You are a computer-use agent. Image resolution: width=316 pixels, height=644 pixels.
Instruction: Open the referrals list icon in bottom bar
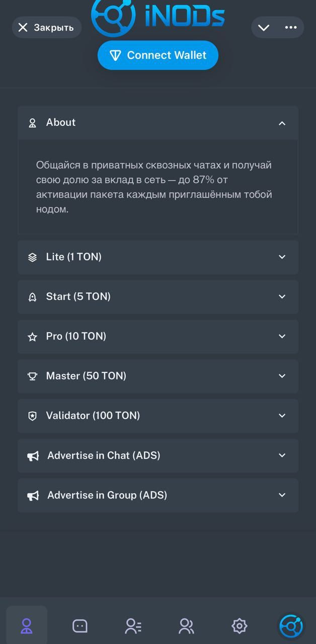click(x=132, y=626)
